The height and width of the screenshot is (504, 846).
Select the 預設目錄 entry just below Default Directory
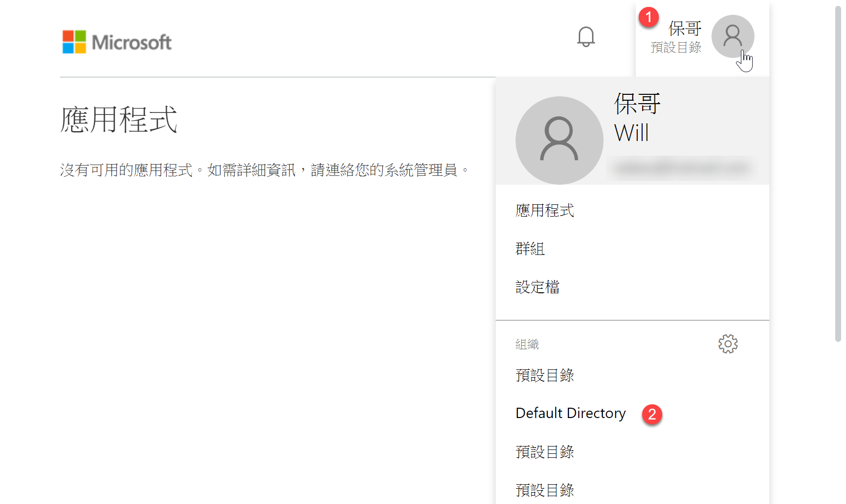click(545, 452)
